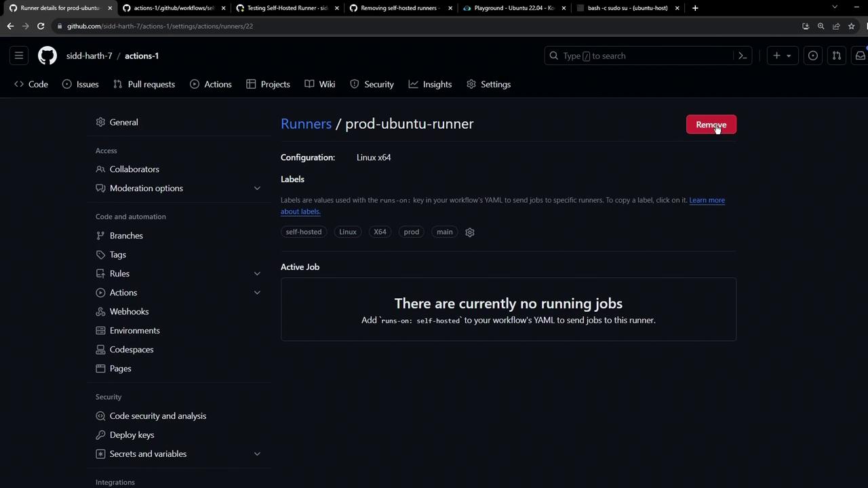The height and width of the screenshot is (488, 868).
Task: Open Webhooks settings page
Action: pyautogui.click(x=178, y=311)
